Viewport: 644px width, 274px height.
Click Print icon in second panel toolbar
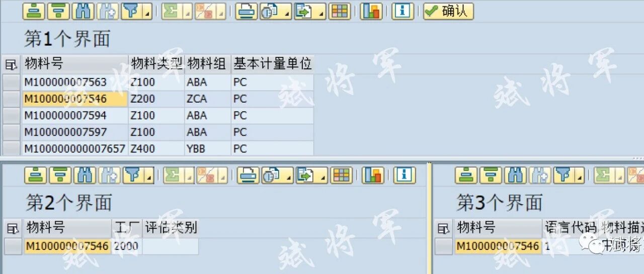point(249,175)
